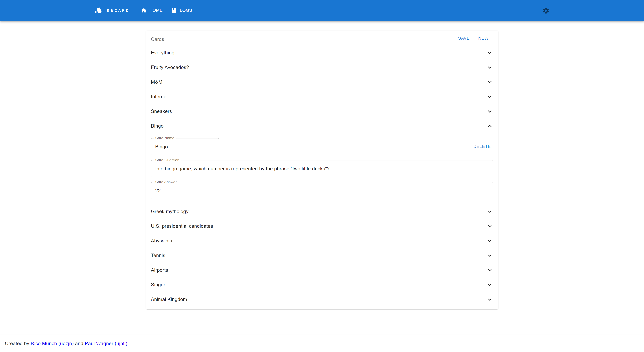Viewport: 644px width, 352px height.
Task: Expand the M&M card
Action: point(489,82)
